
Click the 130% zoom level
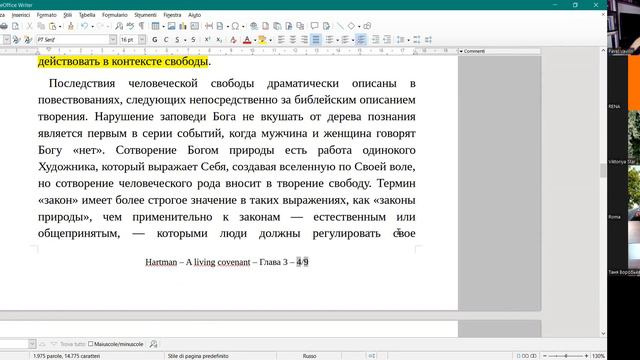[x=598, y=356]
